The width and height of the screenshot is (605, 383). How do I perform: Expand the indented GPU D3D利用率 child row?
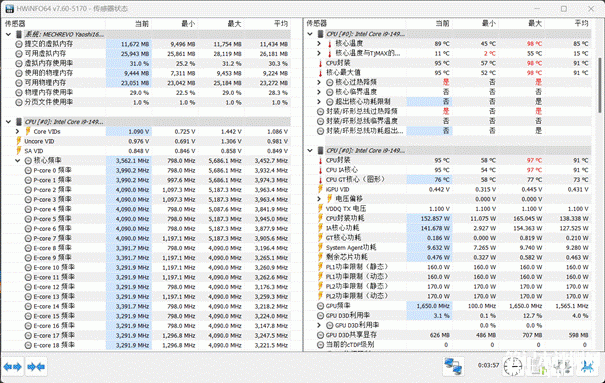pos(319,325)
